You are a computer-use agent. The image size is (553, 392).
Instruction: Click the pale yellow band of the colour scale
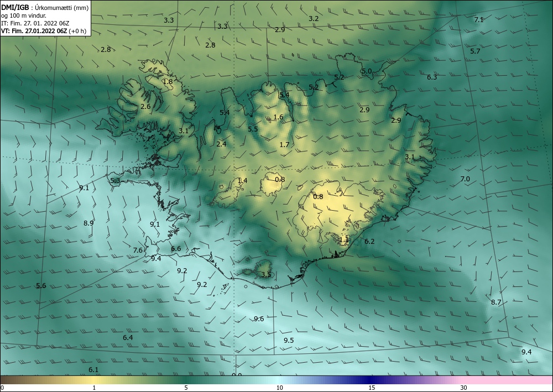(93, 380)
